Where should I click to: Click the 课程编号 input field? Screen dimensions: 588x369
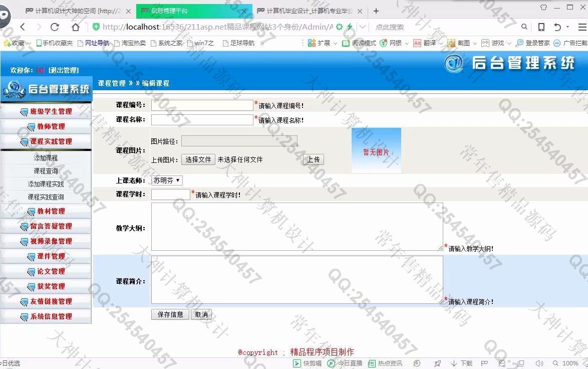[202, 105]
